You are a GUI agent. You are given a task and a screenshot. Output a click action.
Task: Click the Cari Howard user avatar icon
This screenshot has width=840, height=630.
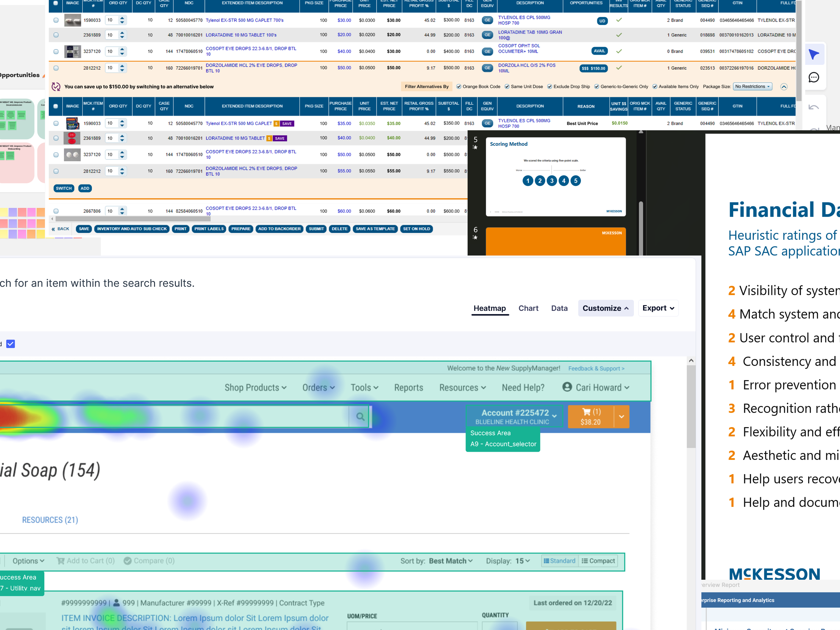567,387
